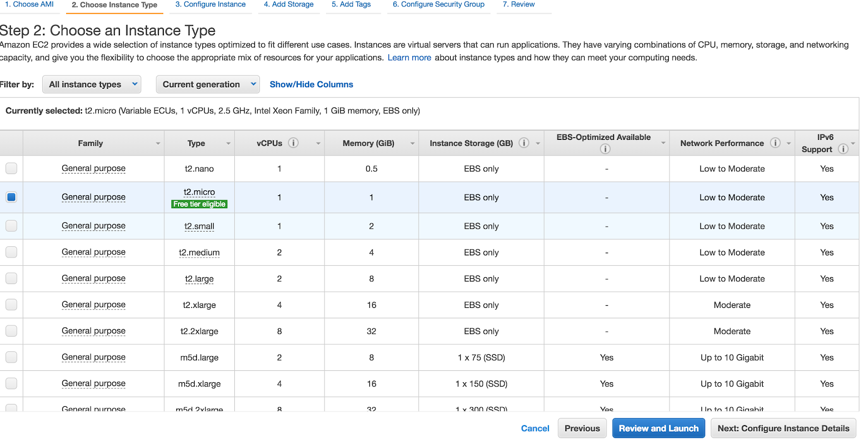
Task: Open the Network Performance column sort arrow
Action: [789, 144]
